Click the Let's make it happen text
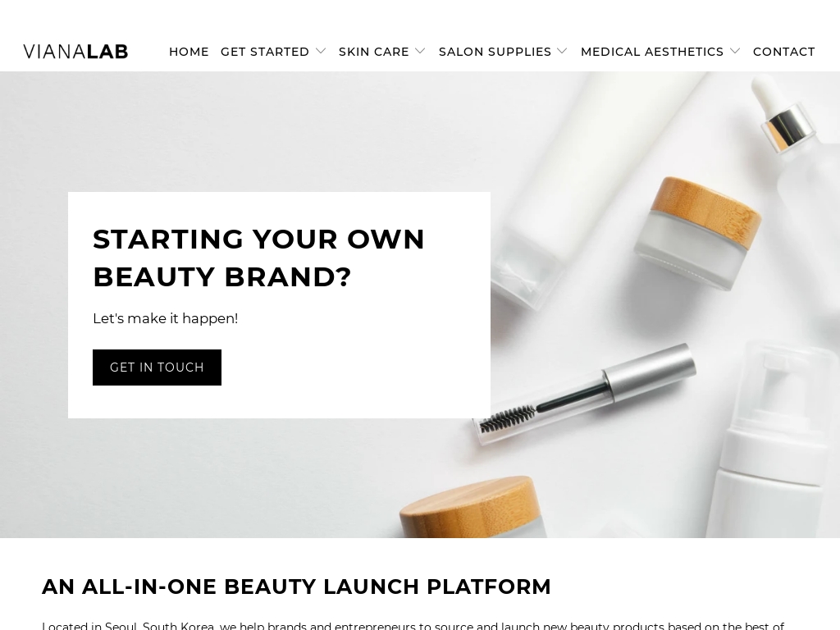The height and width of the screenshot is (630, 840). (x=165, y=318)
